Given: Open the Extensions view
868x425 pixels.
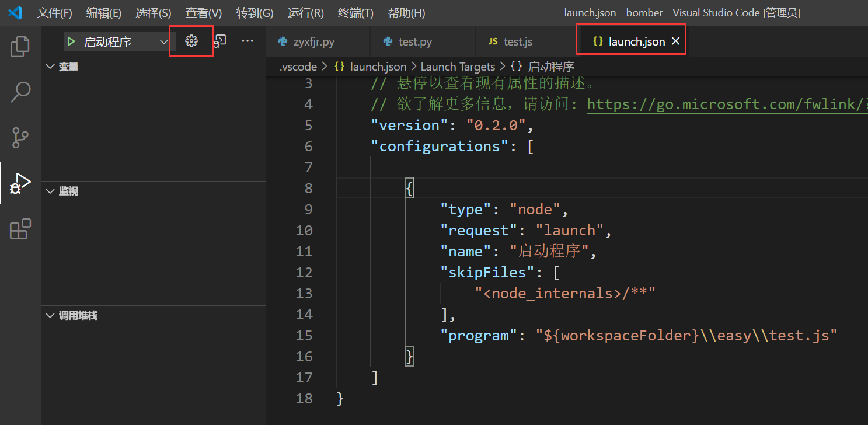Looking at the screenshot, I should pos(20,229).
